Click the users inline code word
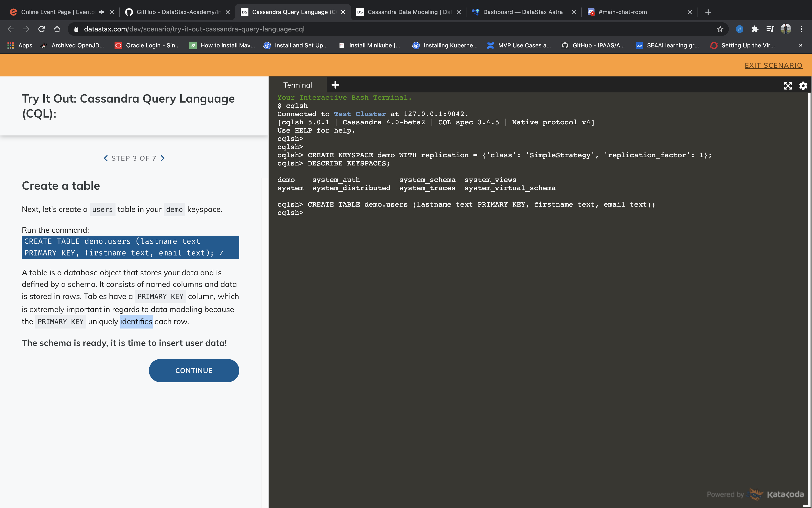812x508 pixels. [102, 209]
